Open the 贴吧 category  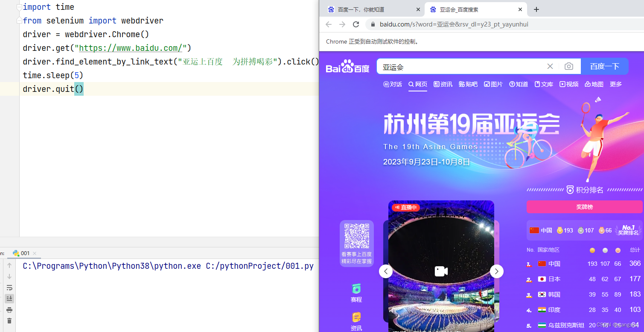coord(468,84)
